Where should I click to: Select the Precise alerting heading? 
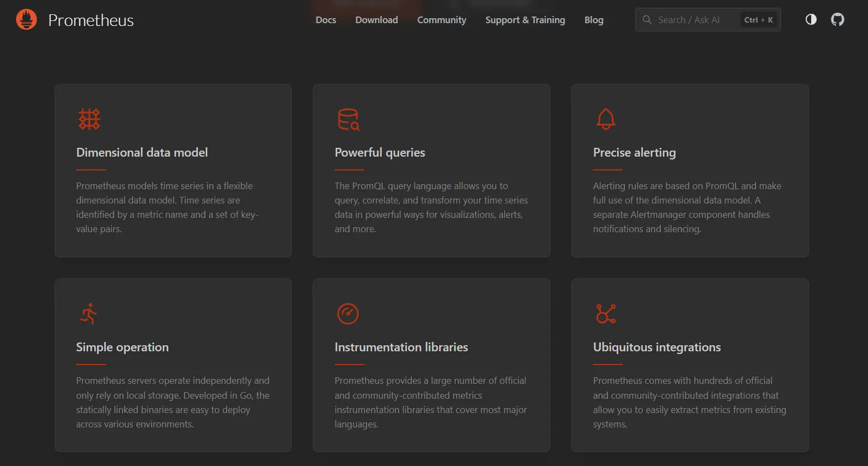tap(634, 153)
